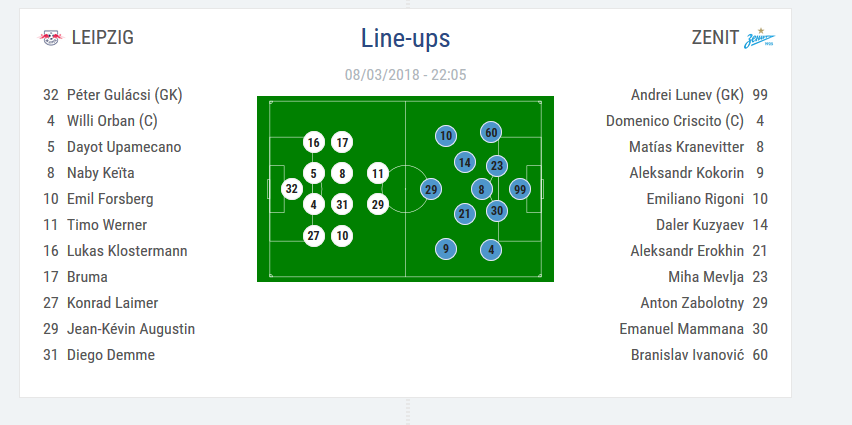Click the RB Leipzig club logo
The height and width of the screenshot is (425, 852).
pyautogui.click(x=50, y=38)
